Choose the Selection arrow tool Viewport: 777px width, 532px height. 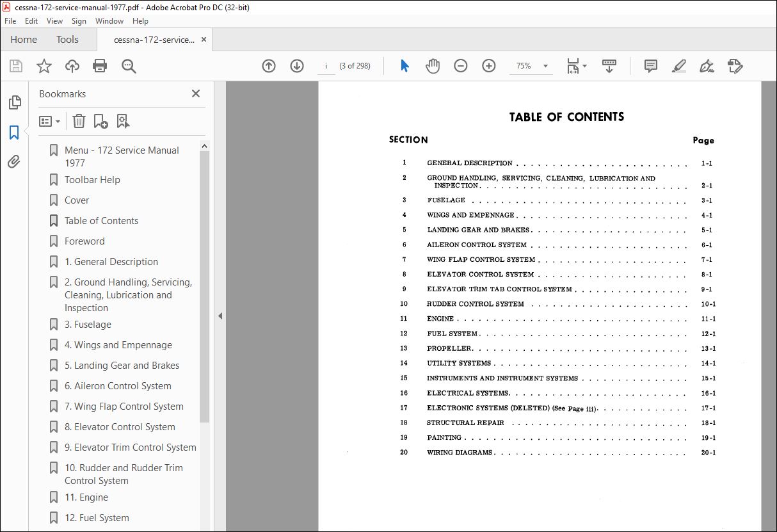pos(405,66)
